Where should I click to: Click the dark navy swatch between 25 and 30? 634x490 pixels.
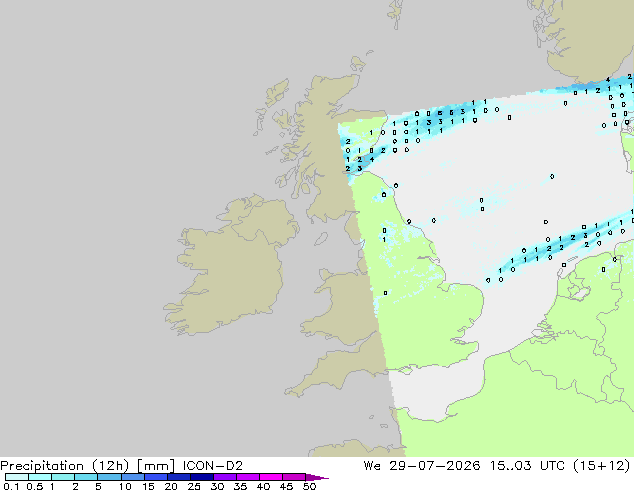(x=202, y=477)
